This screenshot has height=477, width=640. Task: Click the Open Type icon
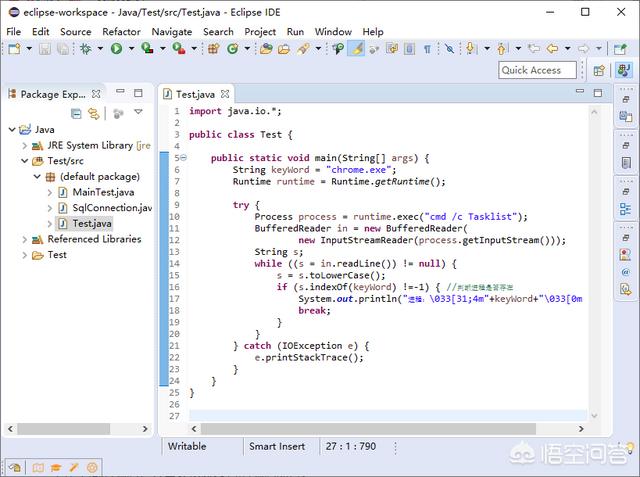tap(266, 49)
